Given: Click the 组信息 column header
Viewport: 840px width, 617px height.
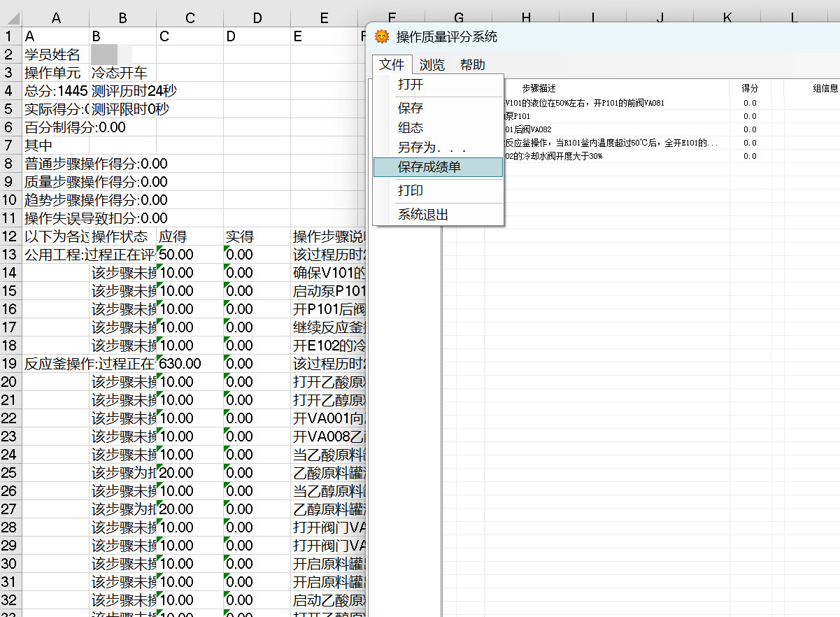Looking at the screenshot, I should pos(825,88).
